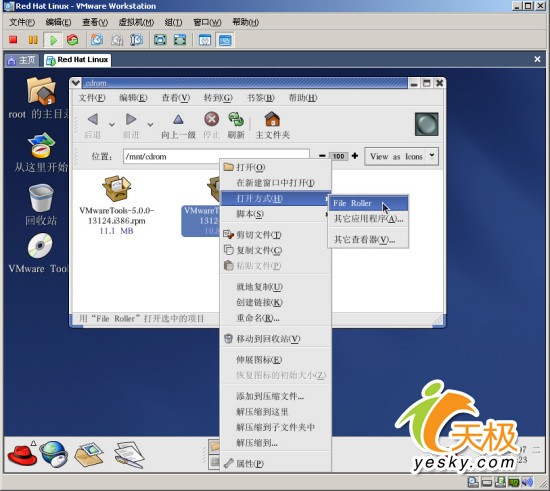Open the View as Icons dropdown
Viewport: 550px width, 491px height.
tap(402, 156)
